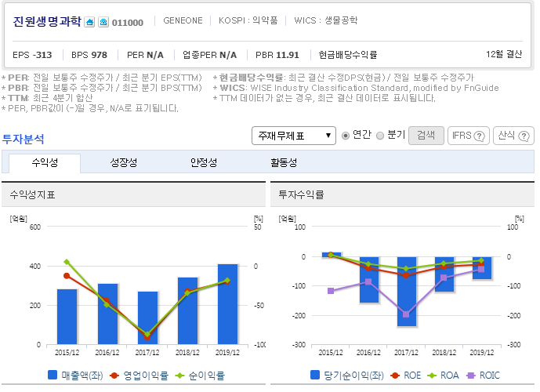Click the 투자분석 heading

tap(23, 139)
